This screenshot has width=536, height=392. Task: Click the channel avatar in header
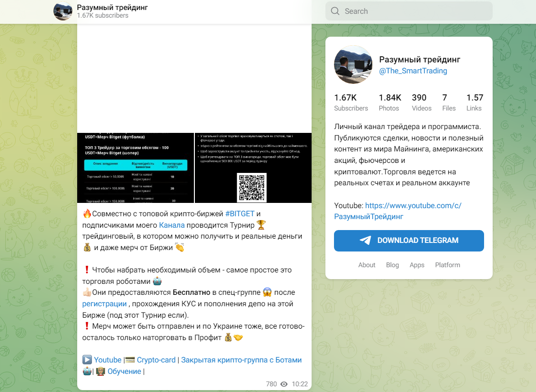pos(63,11)
